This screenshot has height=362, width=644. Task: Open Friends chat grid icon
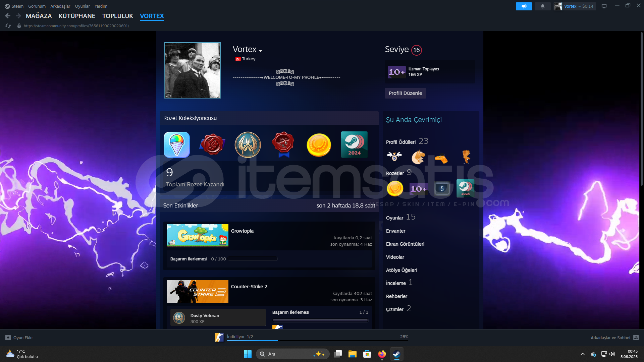pos(636,338)
